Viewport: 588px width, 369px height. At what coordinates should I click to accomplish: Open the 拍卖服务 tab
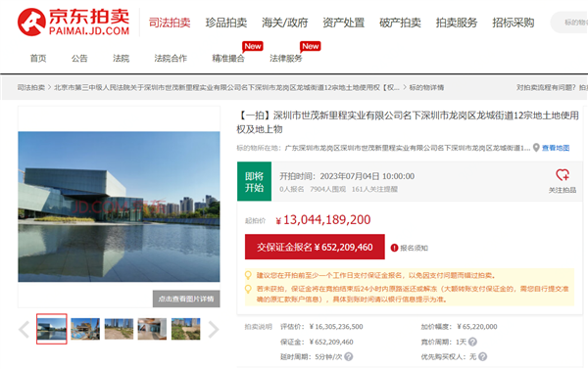[457, 23]
